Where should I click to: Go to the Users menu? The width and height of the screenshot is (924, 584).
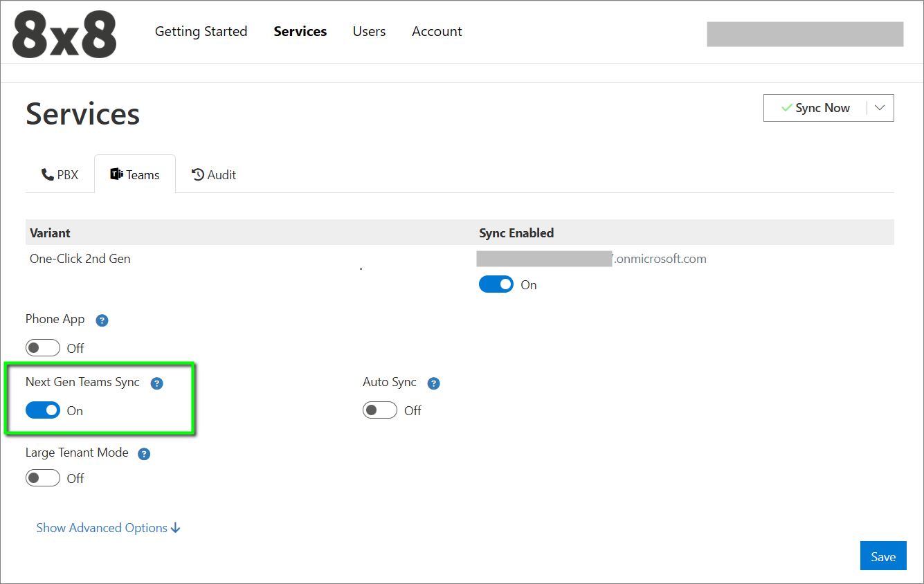coord(369,31)
